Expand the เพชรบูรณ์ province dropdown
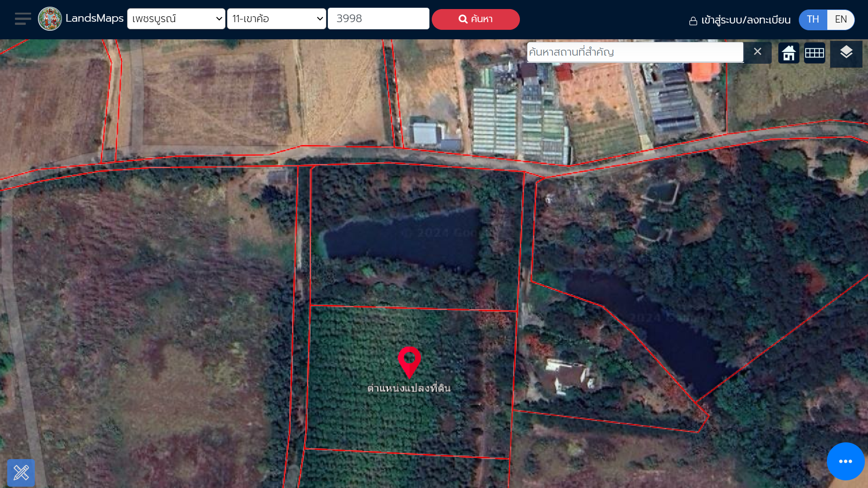The image size is (868, 488). [x=176, y=19]
